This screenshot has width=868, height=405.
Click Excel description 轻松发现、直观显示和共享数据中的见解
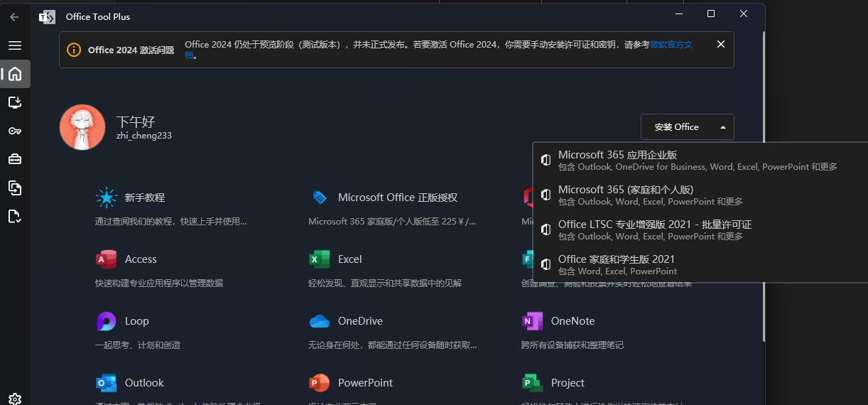point(385,283)
